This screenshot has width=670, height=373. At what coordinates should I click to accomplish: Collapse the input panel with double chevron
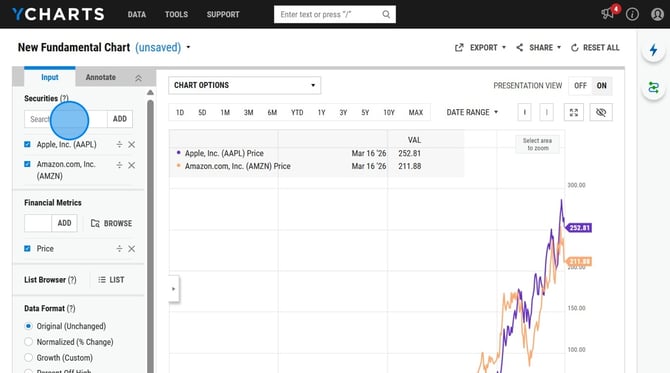pos(138,78)
